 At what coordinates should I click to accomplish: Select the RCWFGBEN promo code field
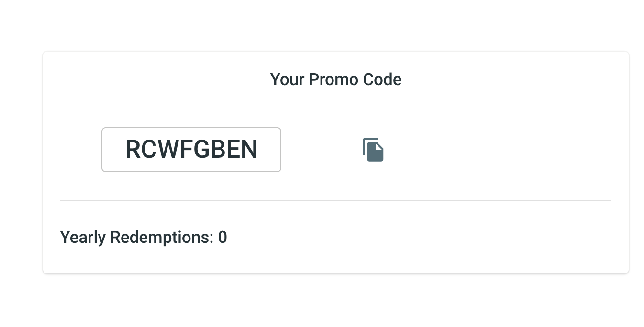point(191,150)
